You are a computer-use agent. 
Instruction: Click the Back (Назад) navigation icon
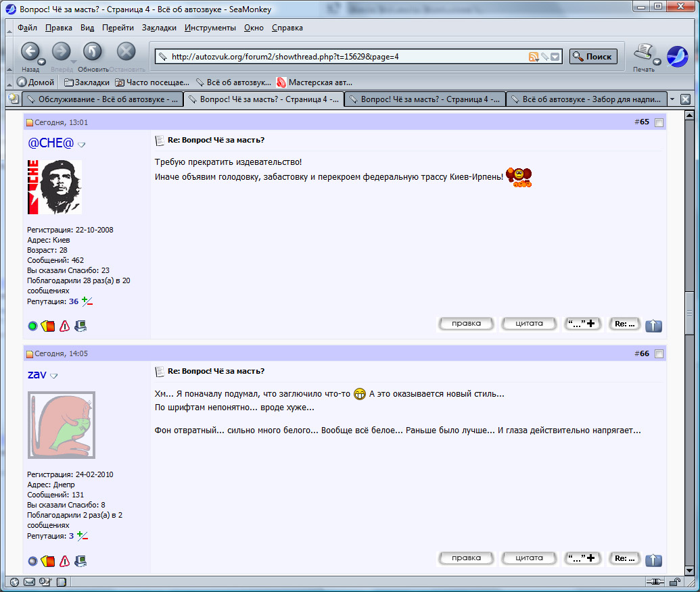(30, 52)
